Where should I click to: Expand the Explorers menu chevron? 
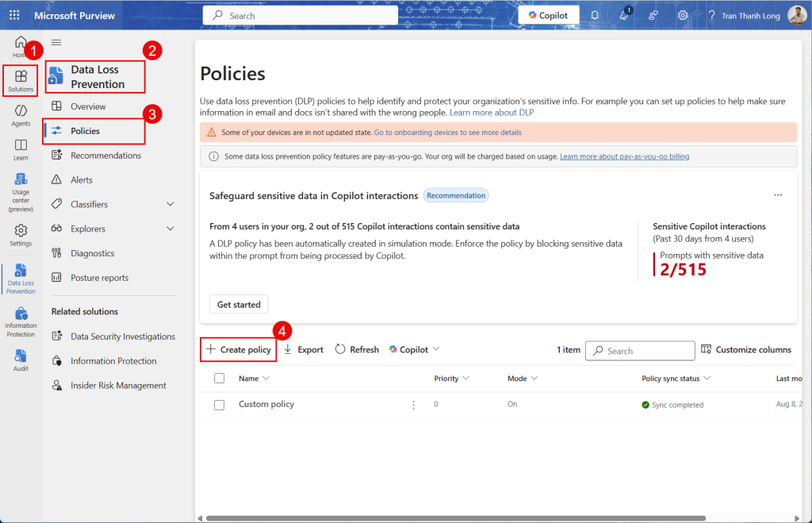click(170, 229)
